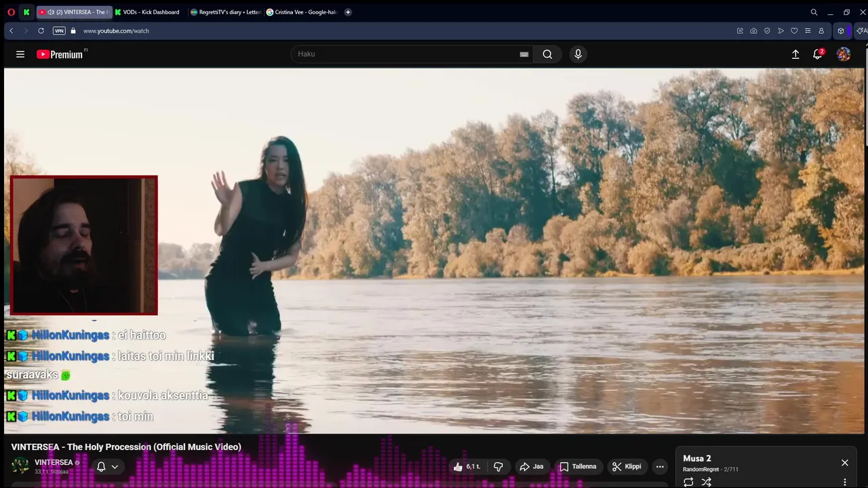Screen dimensions: 868x488
Task: Open the YouTube create/upload button
Action: [795, 54]
